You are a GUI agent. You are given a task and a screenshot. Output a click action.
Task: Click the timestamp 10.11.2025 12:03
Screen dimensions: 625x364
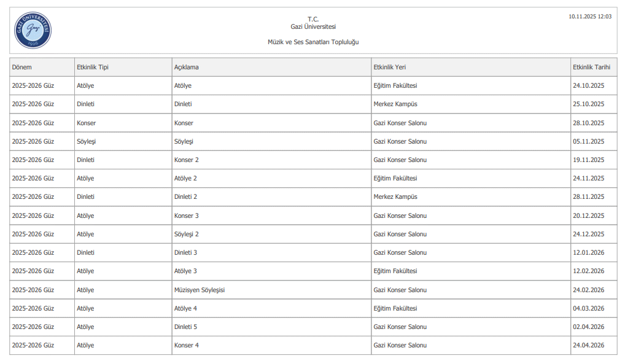(589, 17)
